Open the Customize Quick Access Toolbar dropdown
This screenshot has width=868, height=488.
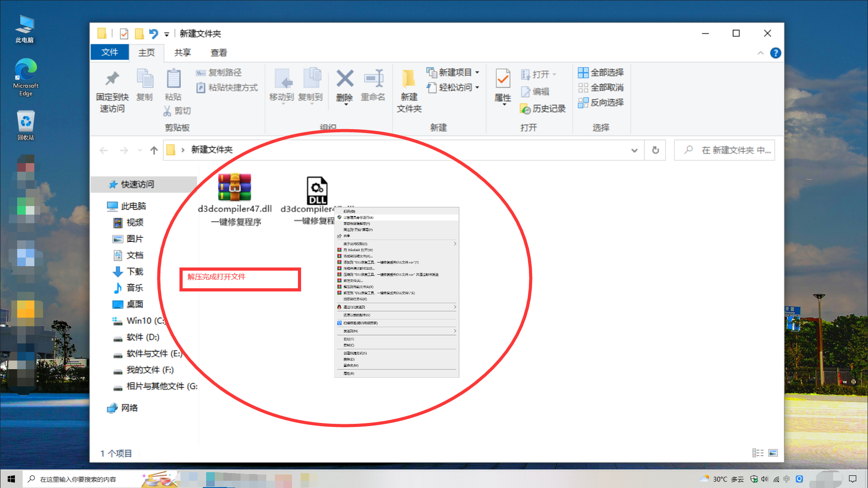click(166, 34)
